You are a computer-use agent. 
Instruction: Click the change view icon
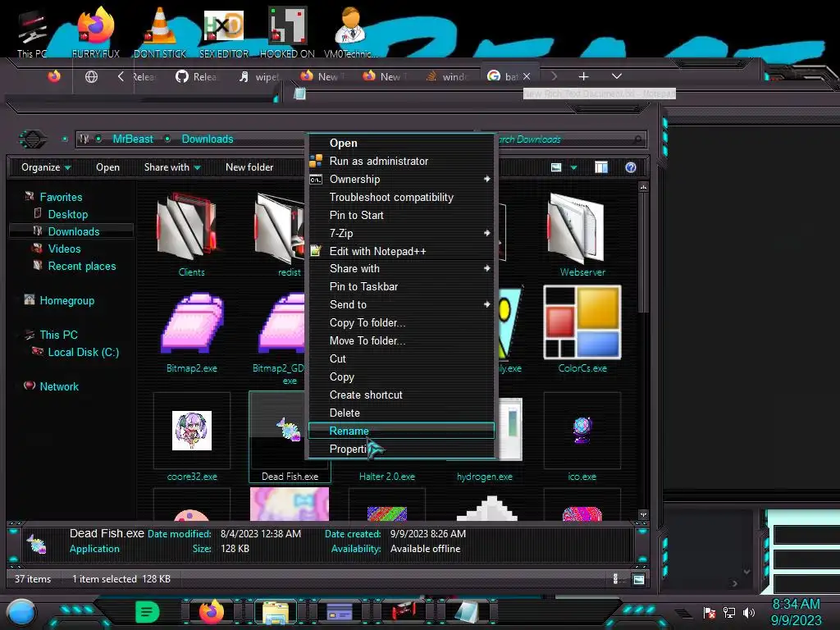pyautogui.click(x=556, y=167)
